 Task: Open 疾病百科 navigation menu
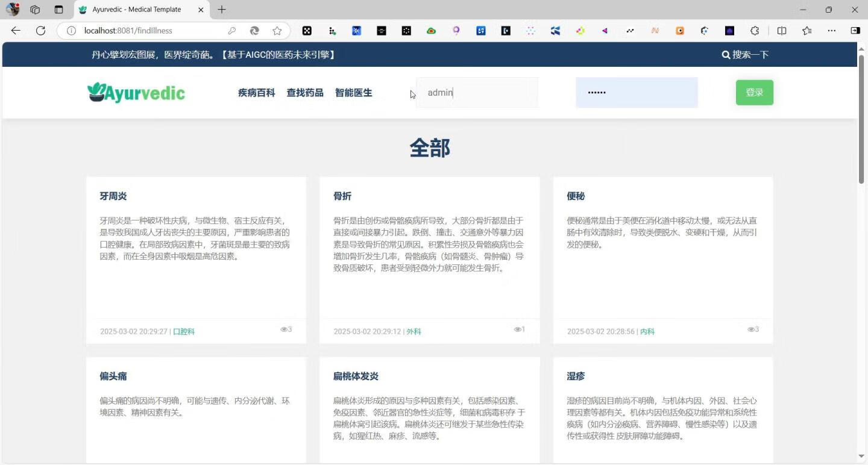point(257,93)
